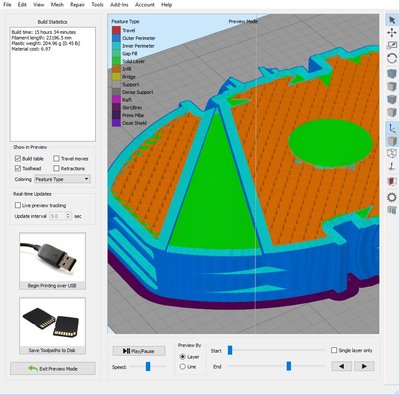The height and width of the screenshot is (395, 400).
Task: Open machine control panel icon
Action: coord(392,210)
